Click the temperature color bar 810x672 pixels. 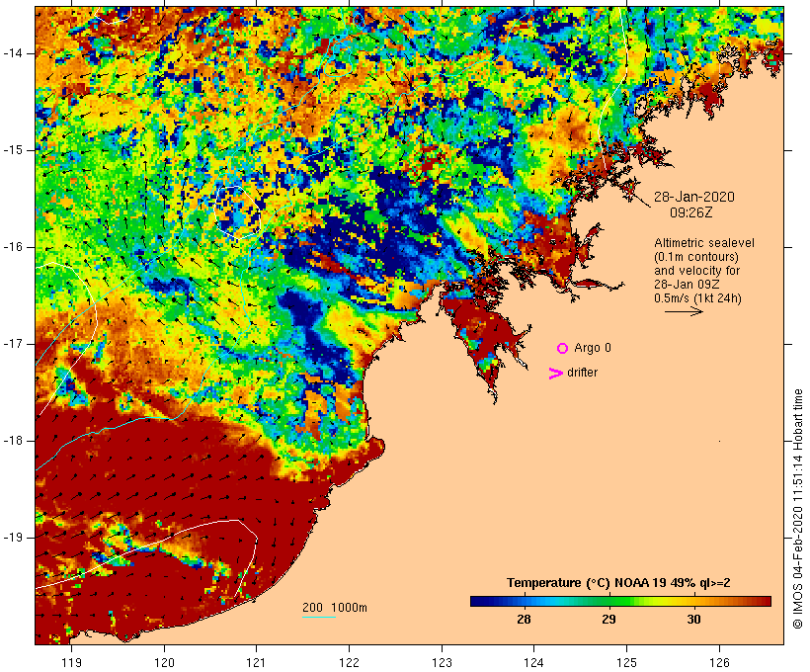tap(620, 601)
